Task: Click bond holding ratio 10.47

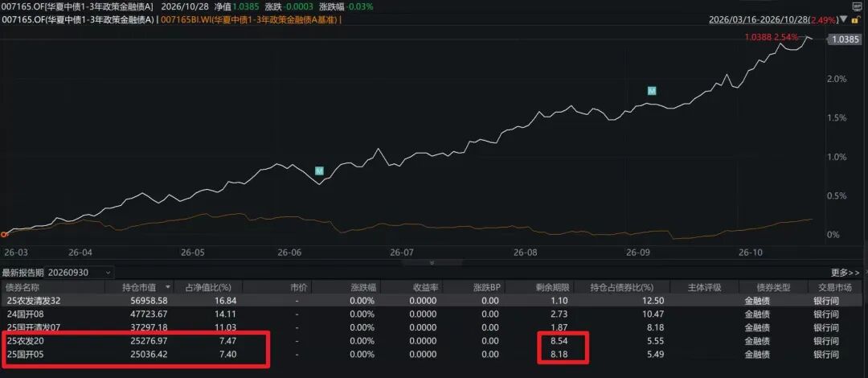Action: pyautogui.click(x=653, y=314)
